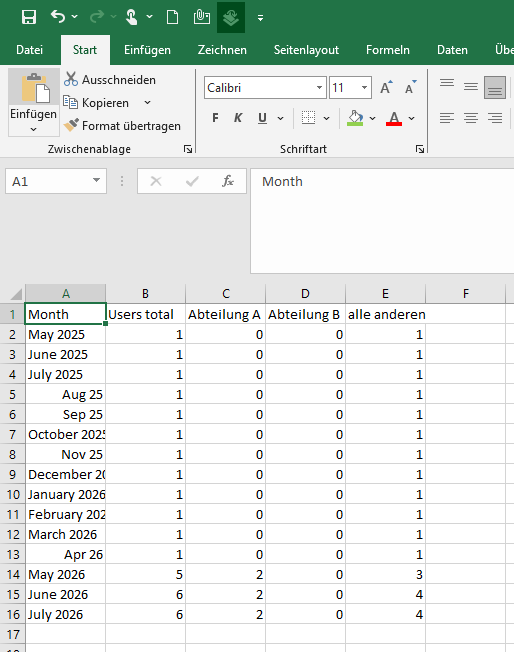Open fill color dropdown arrow
Image resolution: width=514 pixels, height=652 pixels.
(372, 119)
